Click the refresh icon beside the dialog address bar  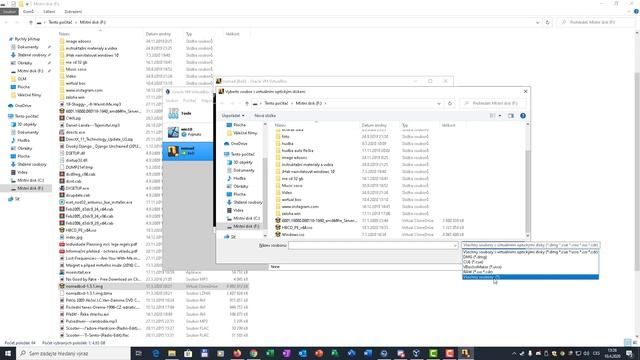click(450, 103)
